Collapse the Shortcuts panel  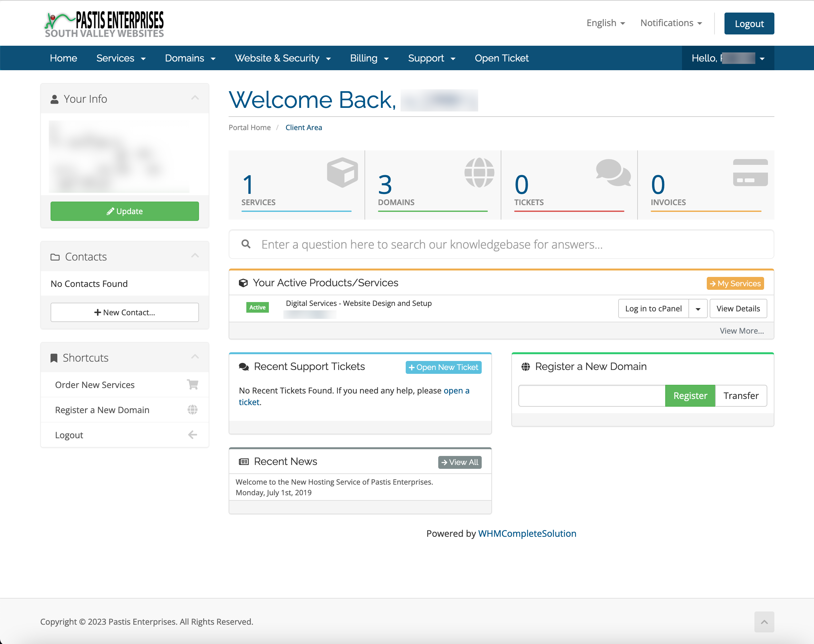[195, 357]
